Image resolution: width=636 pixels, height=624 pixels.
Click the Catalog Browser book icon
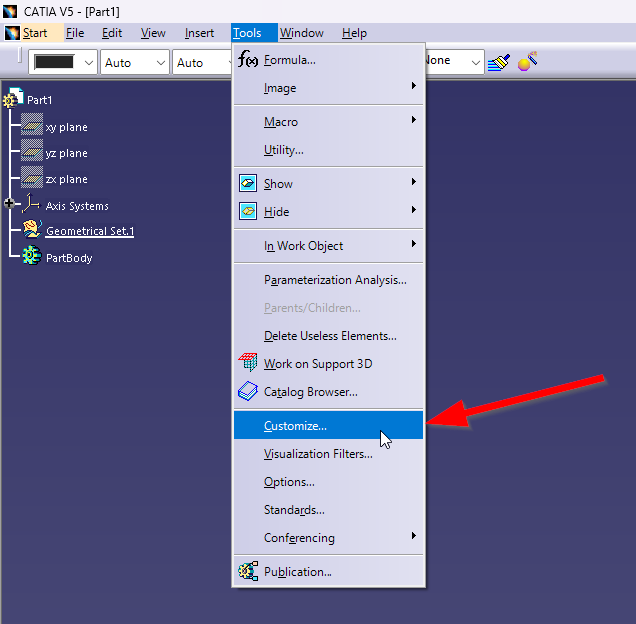pos(248,392)
